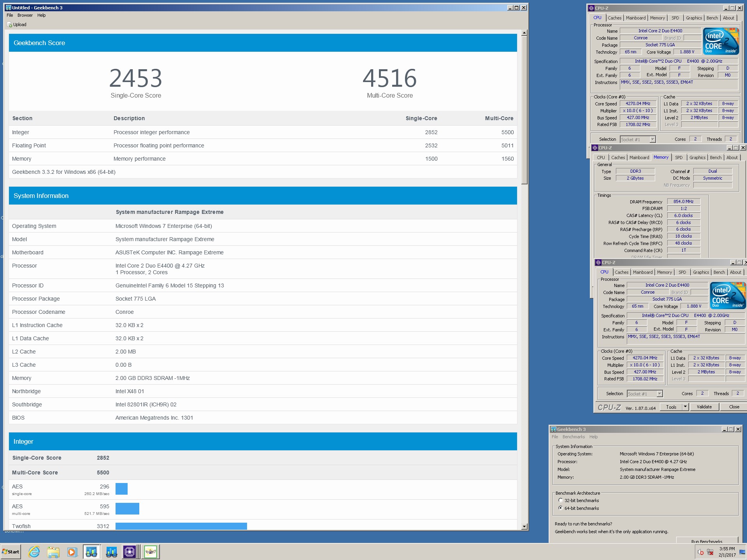Open the Browser menu in Geekbench

click(25, 15)
